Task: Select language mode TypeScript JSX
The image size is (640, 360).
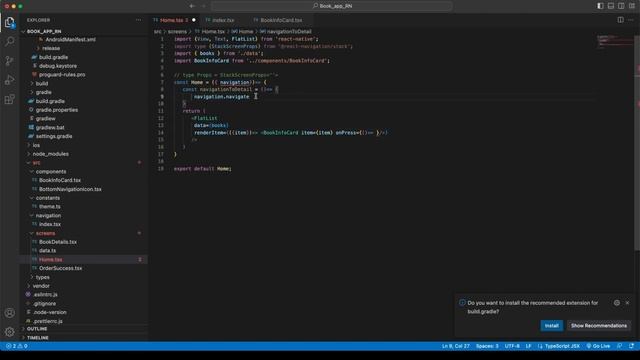Action: [562, 346]
